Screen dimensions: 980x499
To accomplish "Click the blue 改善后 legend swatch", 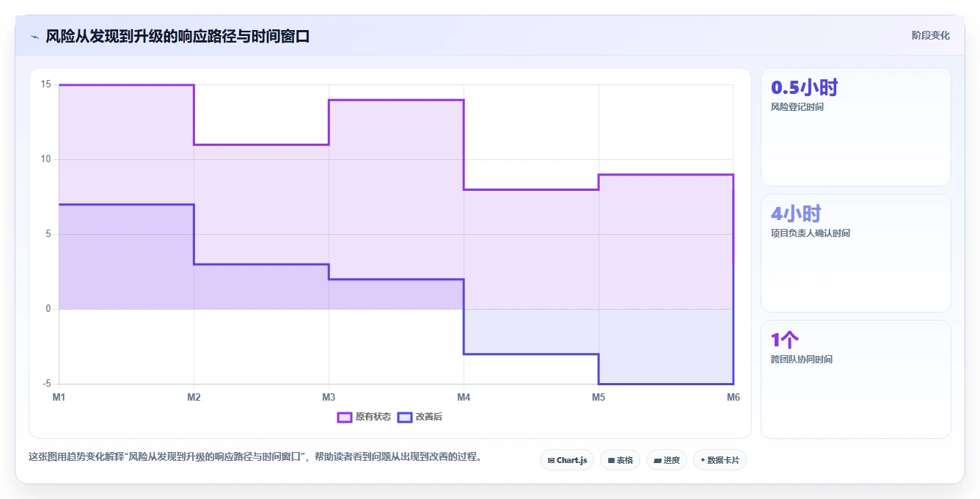I will click(404, 417).
